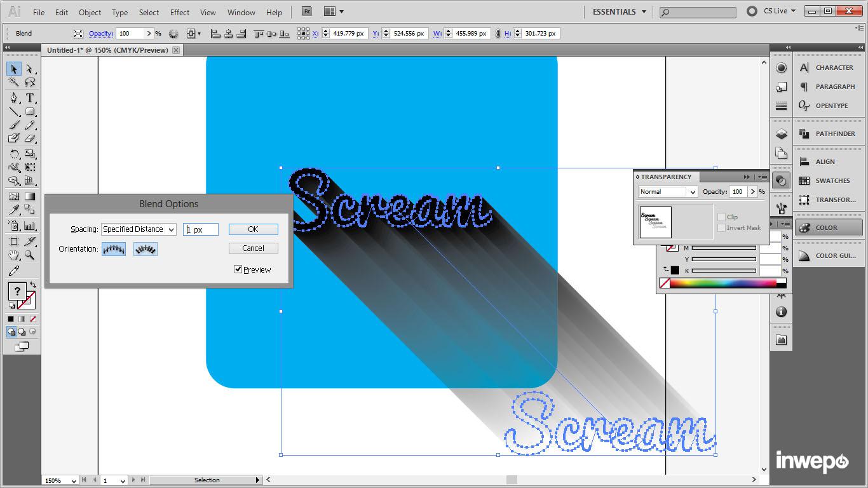Click OK in Blend Options
Viewport: 868px width, 488px height.
click(253, 229)
